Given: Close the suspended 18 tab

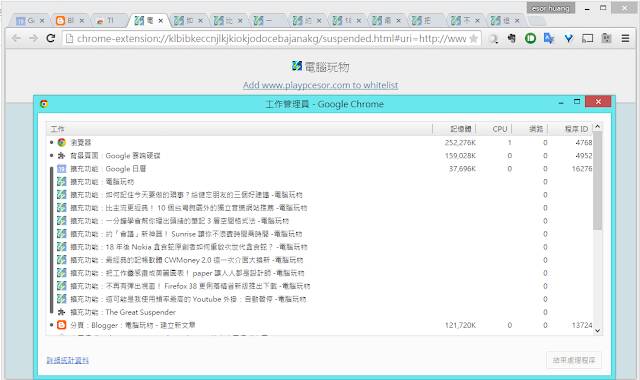Looking at the screenshot, I should tap(359, 20).
